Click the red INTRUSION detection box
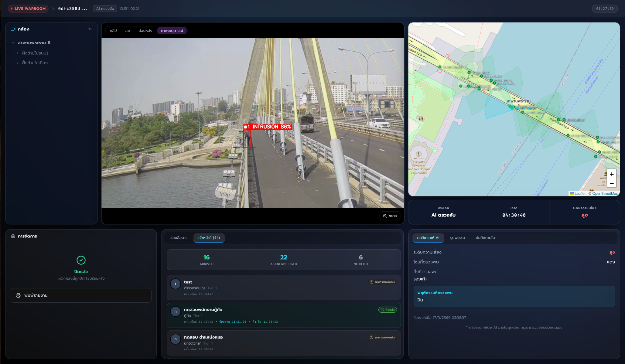This screenshot has height=364, width=625. [247, 139]
